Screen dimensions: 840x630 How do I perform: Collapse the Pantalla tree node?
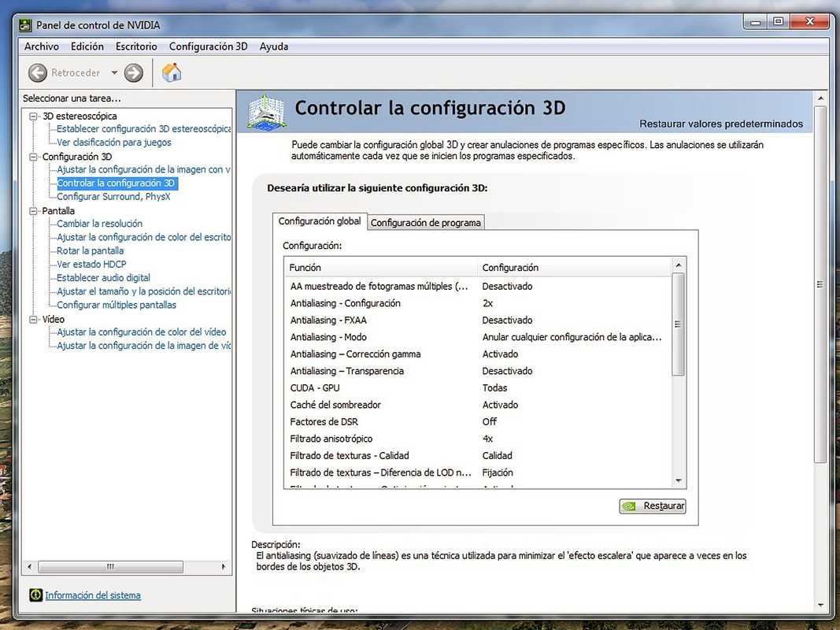click(34, 210)
